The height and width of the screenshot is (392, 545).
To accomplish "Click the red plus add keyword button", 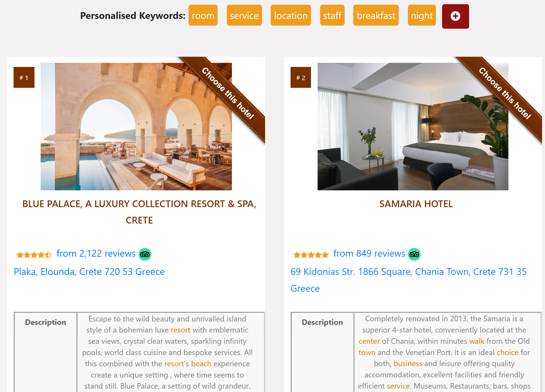I will coord(455,16).
